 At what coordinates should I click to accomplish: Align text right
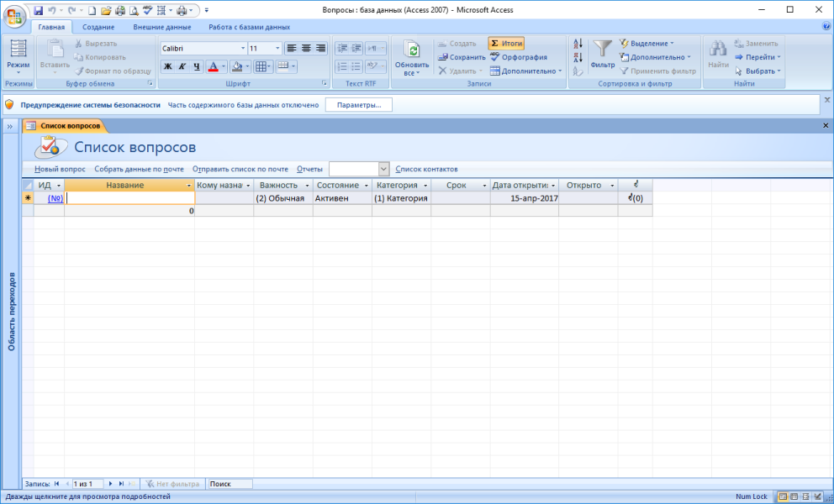(x=320, y=49)
